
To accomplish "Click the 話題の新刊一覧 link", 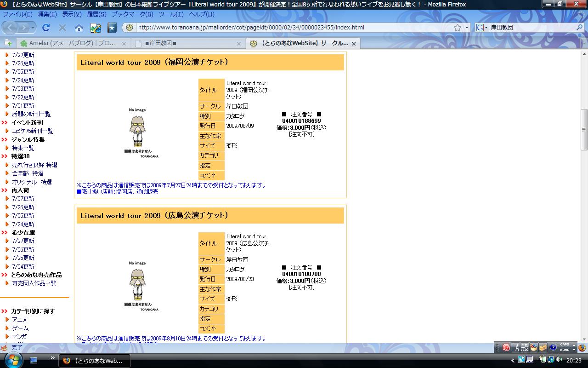I will click(x=31, y=114).
